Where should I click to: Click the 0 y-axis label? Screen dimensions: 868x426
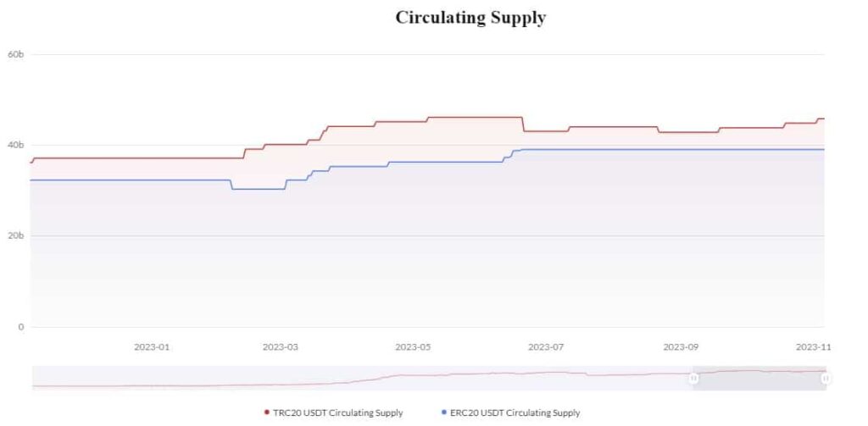(20, 327)
